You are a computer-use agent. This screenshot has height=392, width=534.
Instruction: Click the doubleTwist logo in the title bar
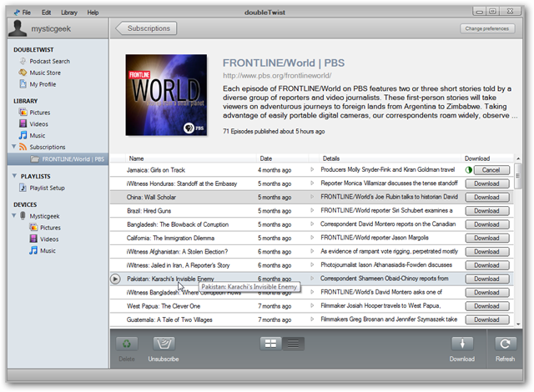coord(17,13)
